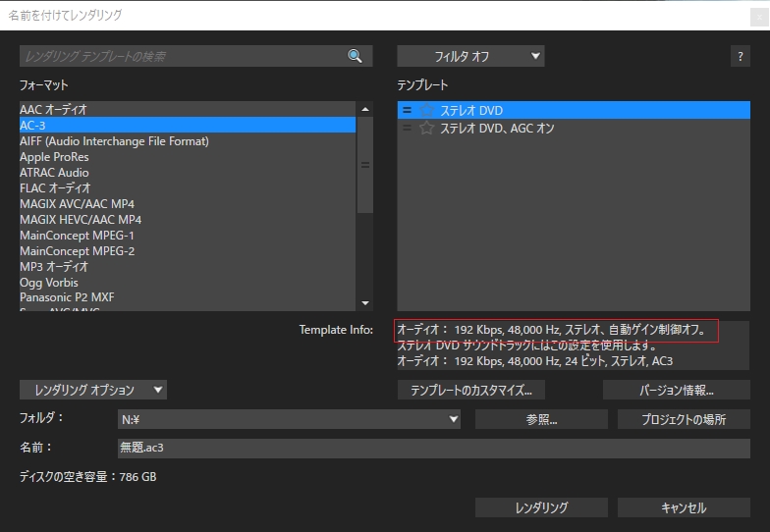This screenshot has width=770, height=532.
Task: Favorite the ステレオ DVD、AGC オン template star
Action: coord(426,128)
